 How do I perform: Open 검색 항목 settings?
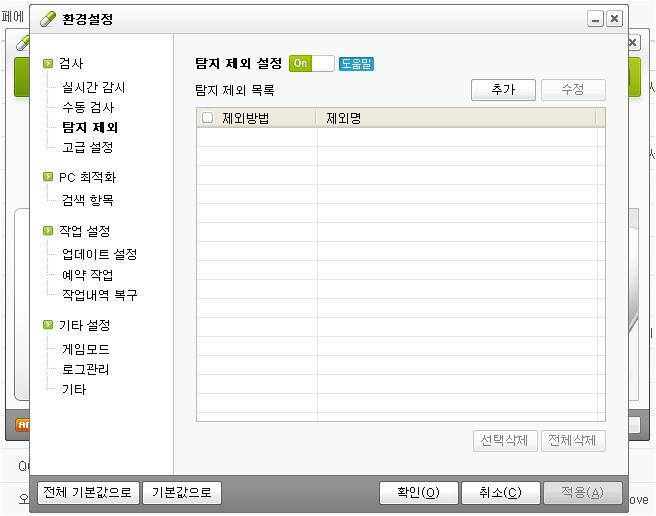87,200
